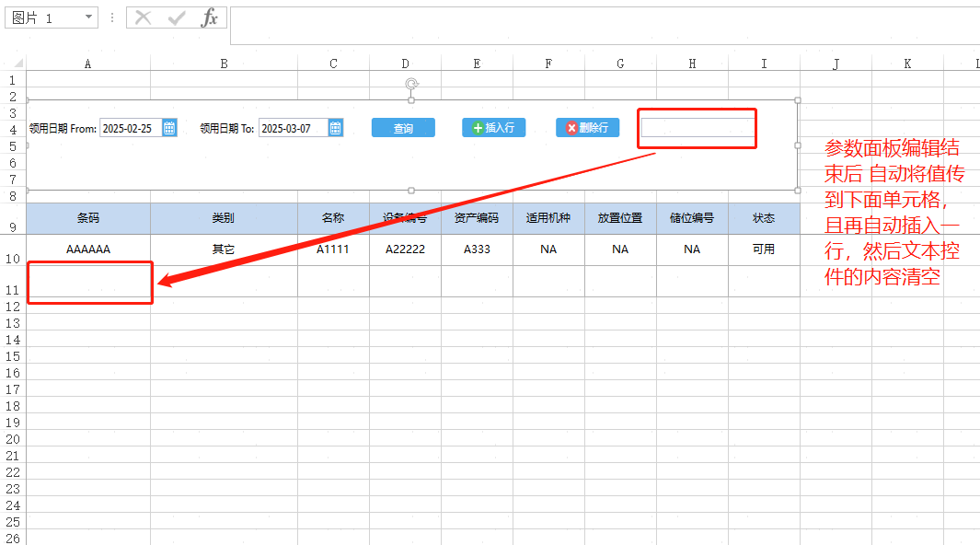
Task: Click the 删除行 button
Action: click(587, 127)
